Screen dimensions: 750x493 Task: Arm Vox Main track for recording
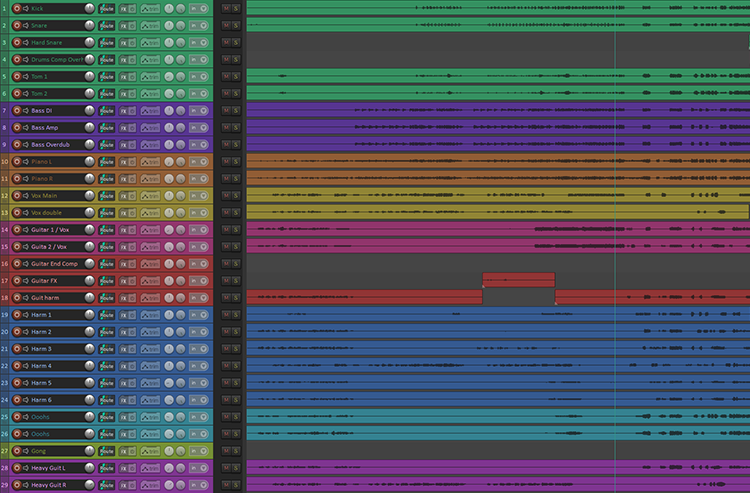17,196
